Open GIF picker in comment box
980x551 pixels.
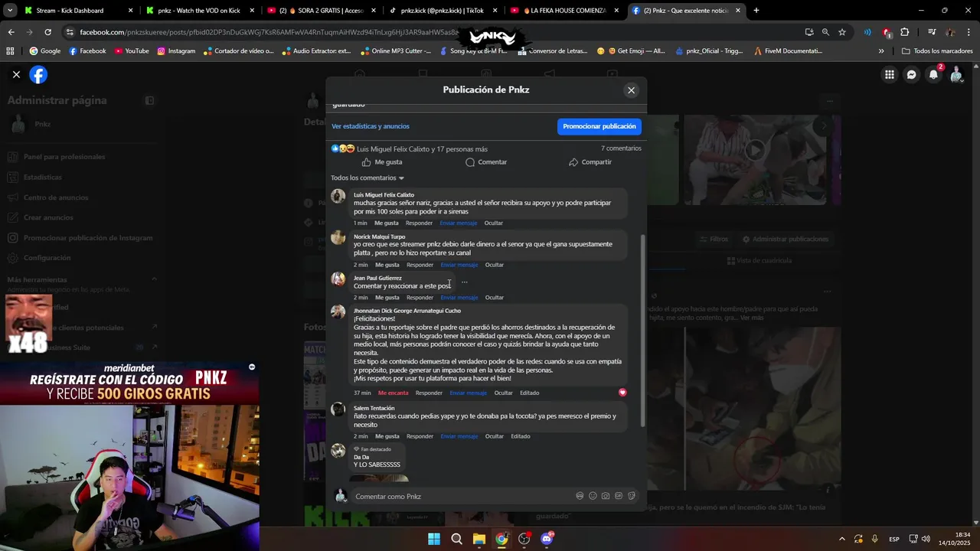[x=619, y=496]
